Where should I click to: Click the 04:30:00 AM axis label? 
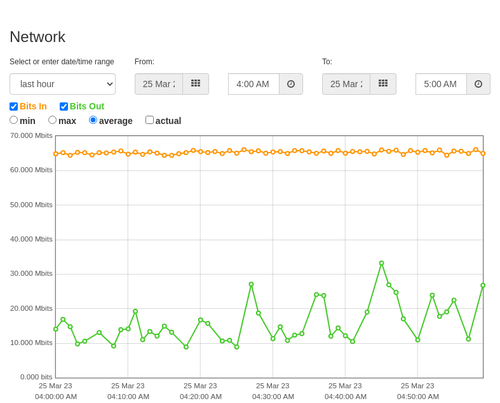point(273,397)
